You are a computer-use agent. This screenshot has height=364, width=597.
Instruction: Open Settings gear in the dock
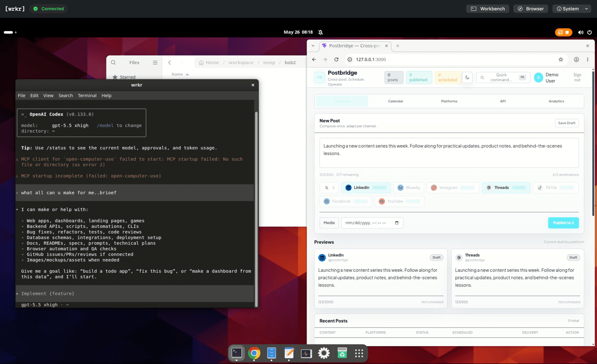[324, 353]
